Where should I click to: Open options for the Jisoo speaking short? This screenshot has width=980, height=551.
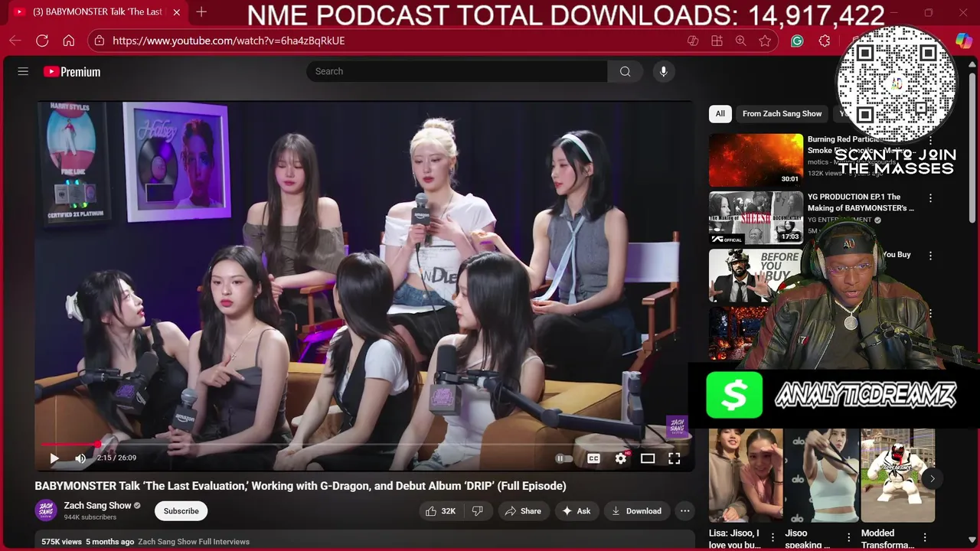pos(849,537)
